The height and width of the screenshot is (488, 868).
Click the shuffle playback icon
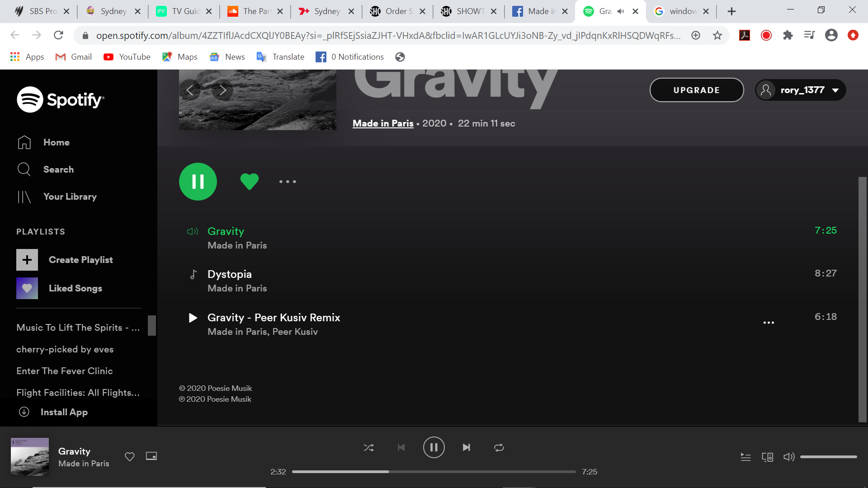(369, 447)
